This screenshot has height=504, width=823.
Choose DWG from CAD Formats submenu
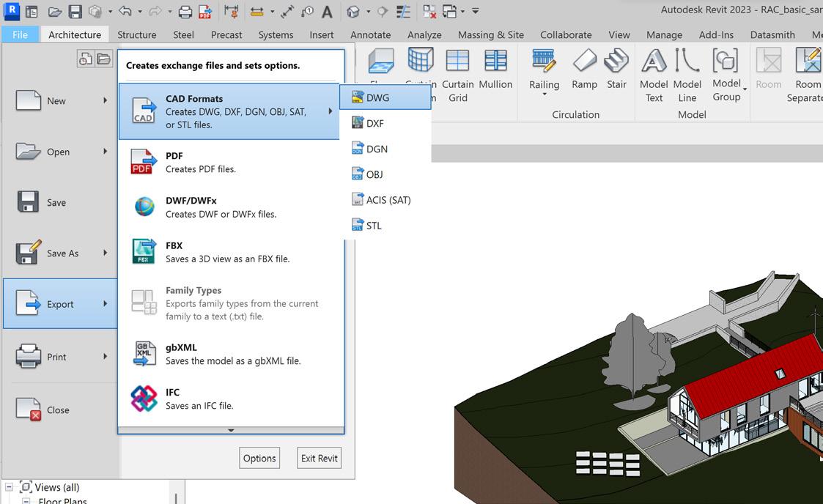[385, 97]
